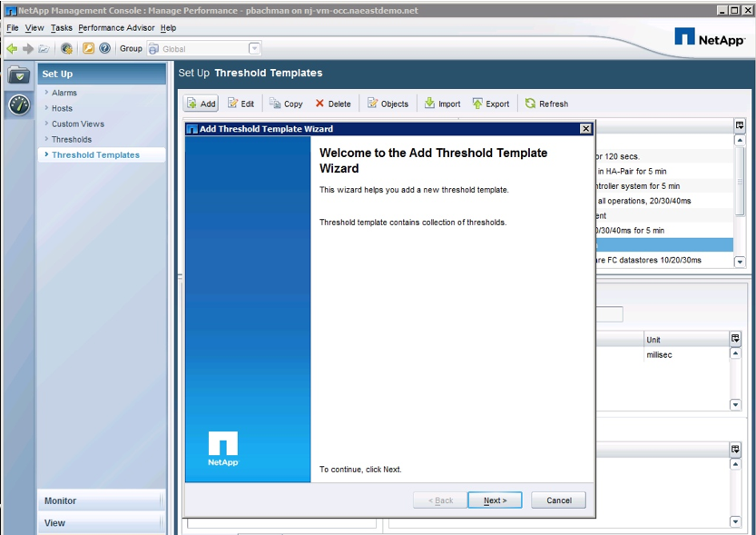Click the Edit toolbar button
The width and height of the screenshot is (756, 535).
pos(241,104)
